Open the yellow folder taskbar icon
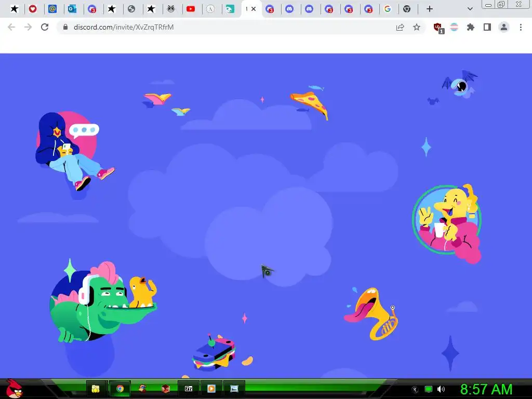 pos(96,389)
